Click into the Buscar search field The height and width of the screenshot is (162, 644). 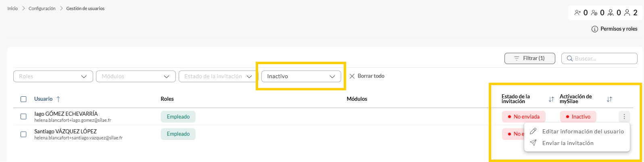599,58
